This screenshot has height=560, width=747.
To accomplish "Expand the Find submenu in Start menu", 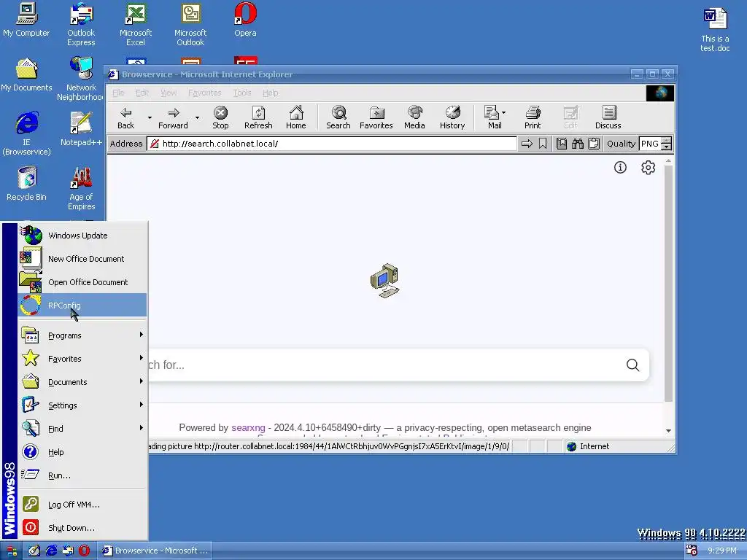I will (x=82, y=429).
